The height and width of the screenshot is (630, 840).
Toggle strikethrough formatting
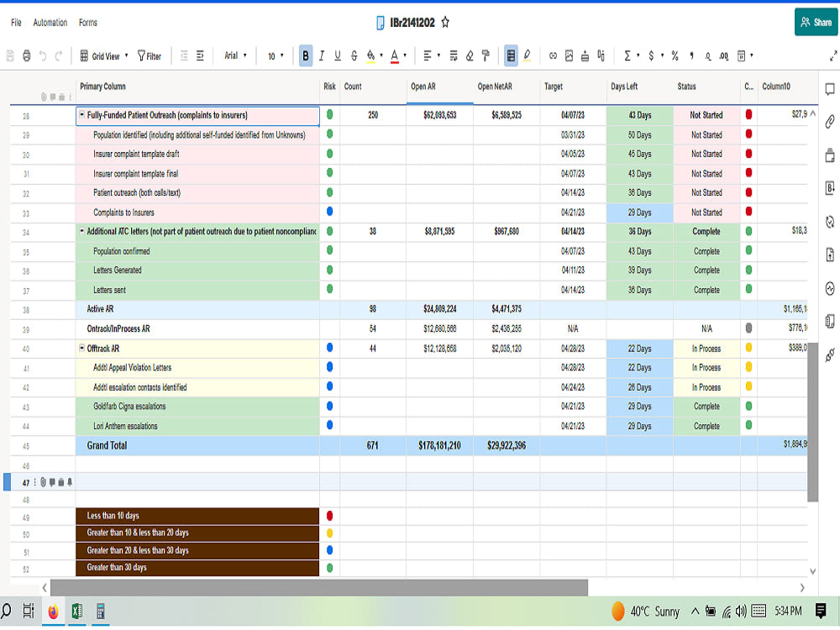click(353, 55)
